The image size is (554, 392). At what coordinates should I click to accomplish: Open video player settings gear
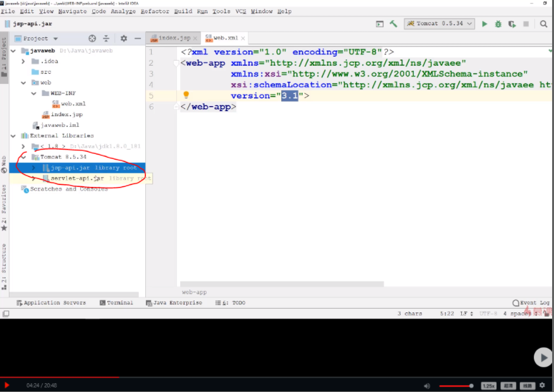[543, 385]
